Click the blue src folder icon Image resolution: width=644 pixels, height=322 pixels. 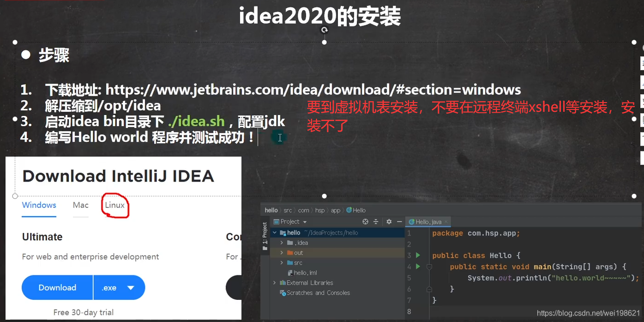pyautogui.click(x=290, y=262)
